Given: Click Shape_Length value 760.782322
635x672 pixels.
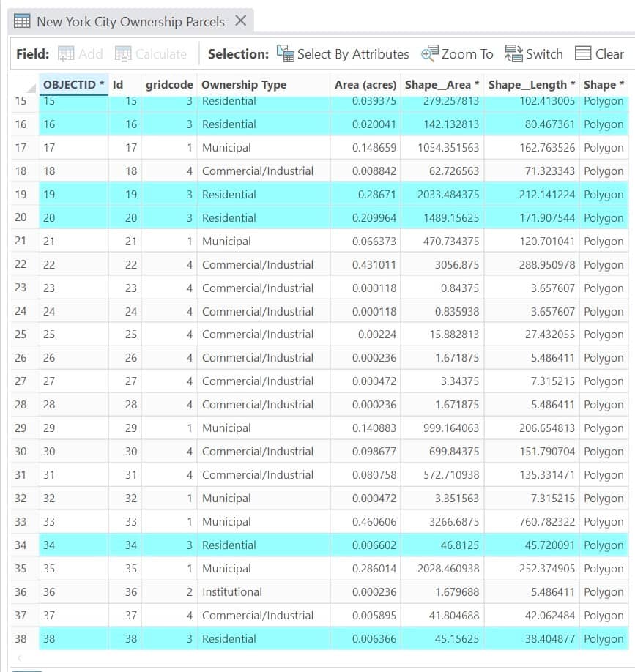Looking at the screenshot, I should pyautogui.click(x=532, y=522).
